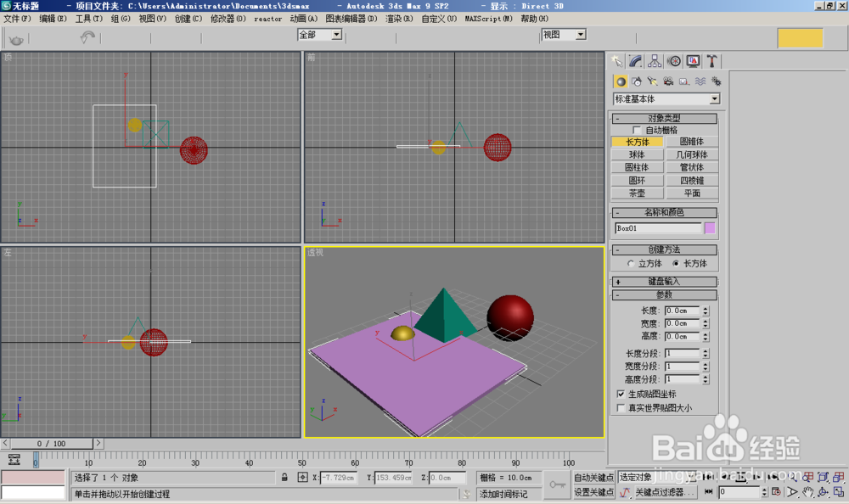Image resolution: width=849 pixels, height=504 pixels.
Task: Open the reactor menu
Action: pos(267,19)
